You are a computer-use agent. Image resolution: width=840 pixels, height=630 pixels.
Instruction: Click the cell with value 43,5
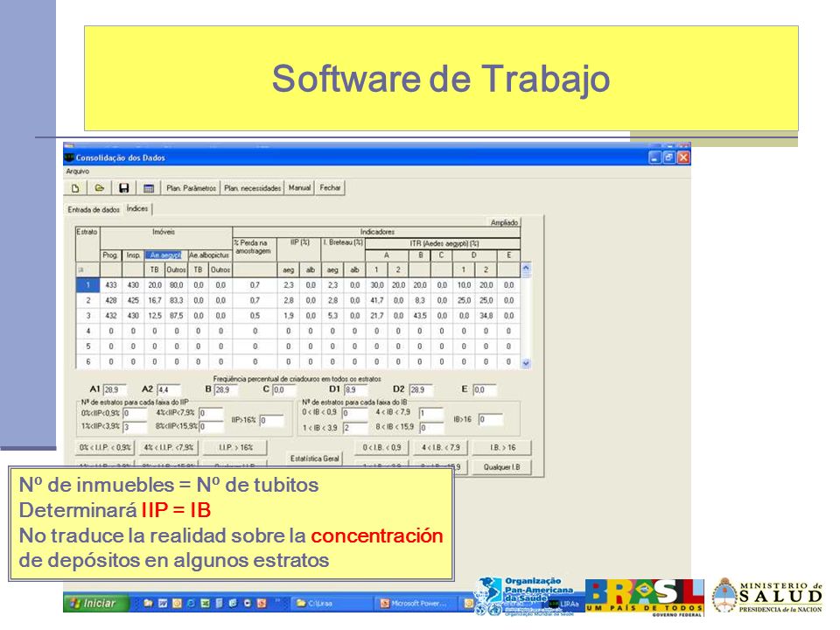click(421, 316)
